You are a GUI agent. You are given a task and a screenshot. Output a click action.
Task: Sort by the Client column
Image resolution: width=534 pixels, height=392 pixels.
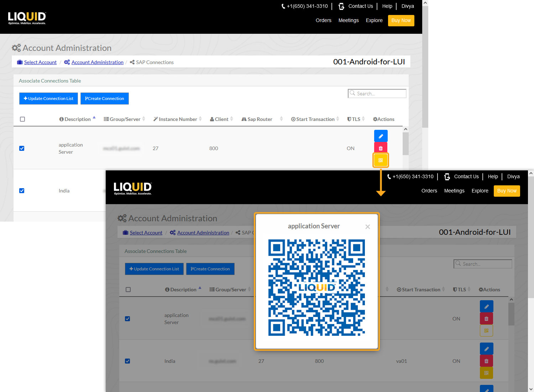pyautogui.click(x=221, y=119)
